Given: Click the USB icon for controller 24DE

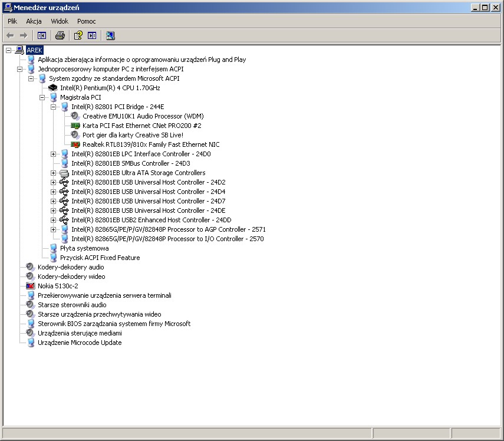Looking at the screenshot, I should (x=64, y=210).
